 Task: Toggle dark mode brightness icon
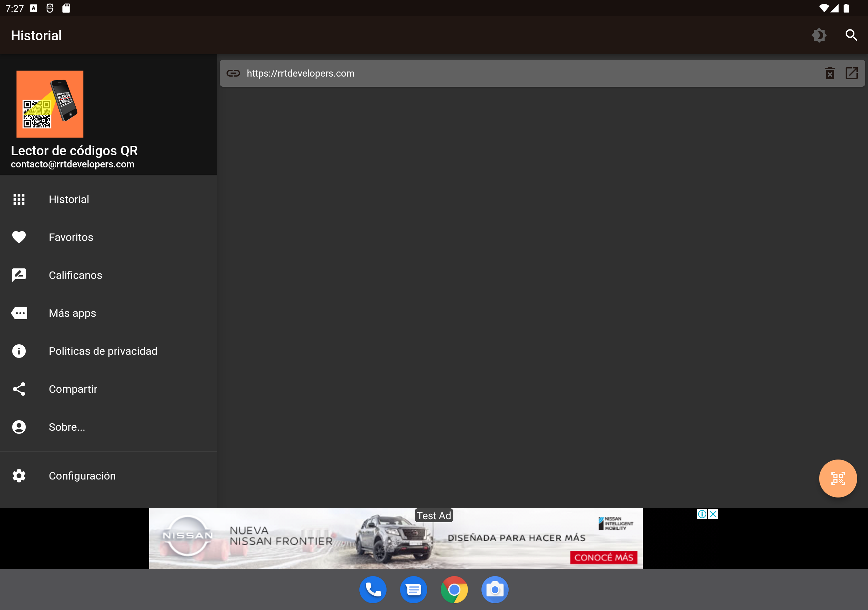pyautogui.click(x=819, y=36)
